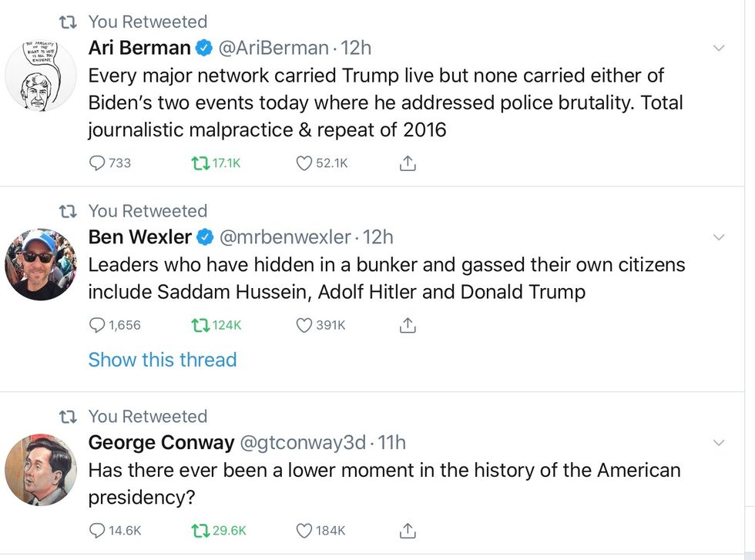The image size is (755, 560).
Task: Like George Conway's tweet
Action: (304, 530)
